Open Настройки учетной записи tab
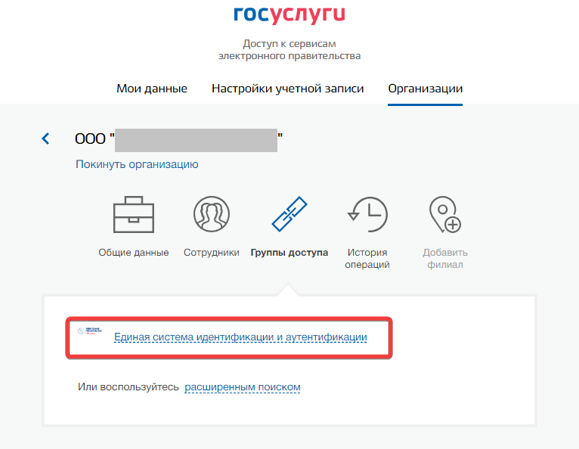The image size is (579, 449). pos(288,89)
